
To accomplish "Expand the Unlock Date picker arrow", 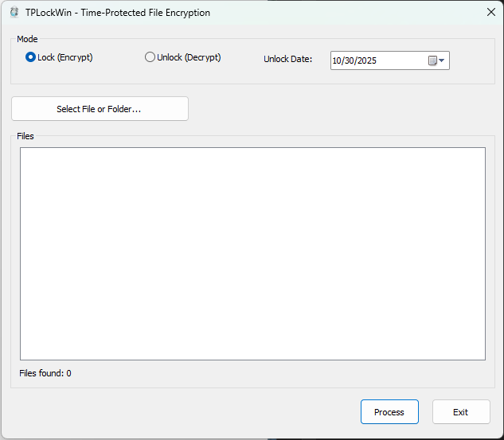I will click(x=442, y=60).
